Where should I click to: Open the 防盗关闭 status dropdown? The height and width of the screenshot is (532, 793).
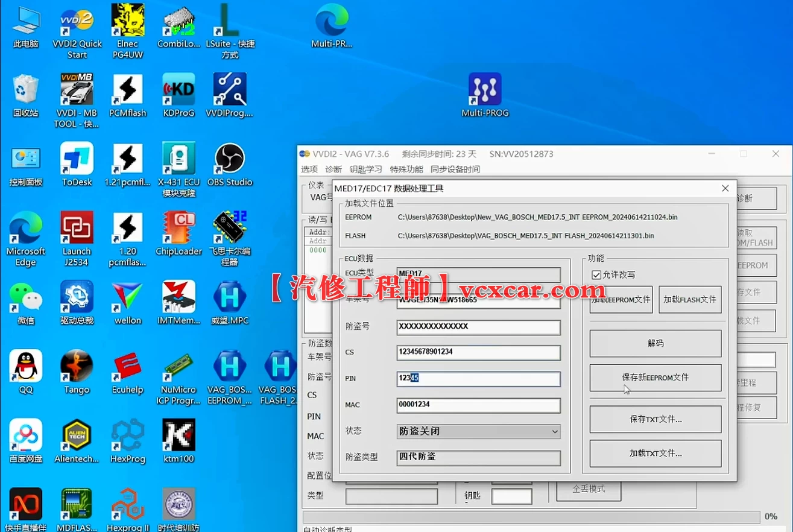coord(554,431)
